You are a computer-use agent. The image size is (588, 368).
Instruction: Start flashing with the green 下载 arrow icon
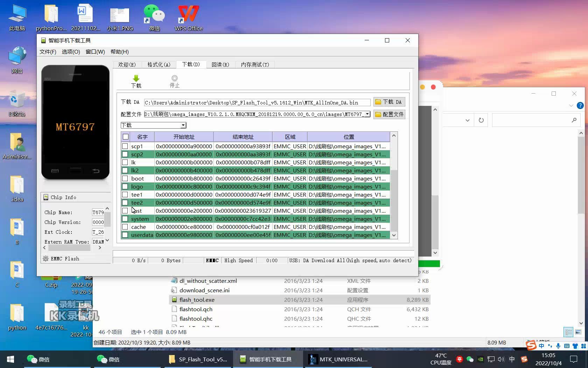point(136,78)
